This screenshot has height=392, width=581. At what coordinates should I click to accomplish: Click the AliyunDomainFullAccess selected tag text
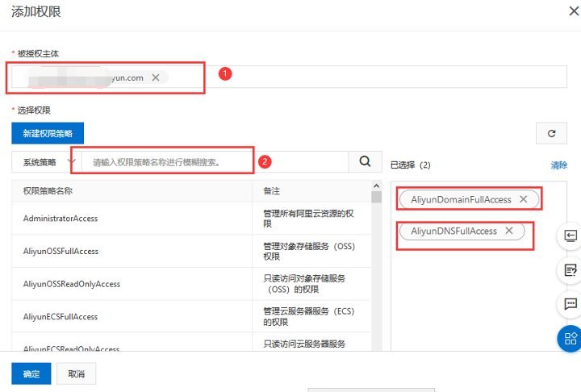pyautogui.click(x=461, y=200)
